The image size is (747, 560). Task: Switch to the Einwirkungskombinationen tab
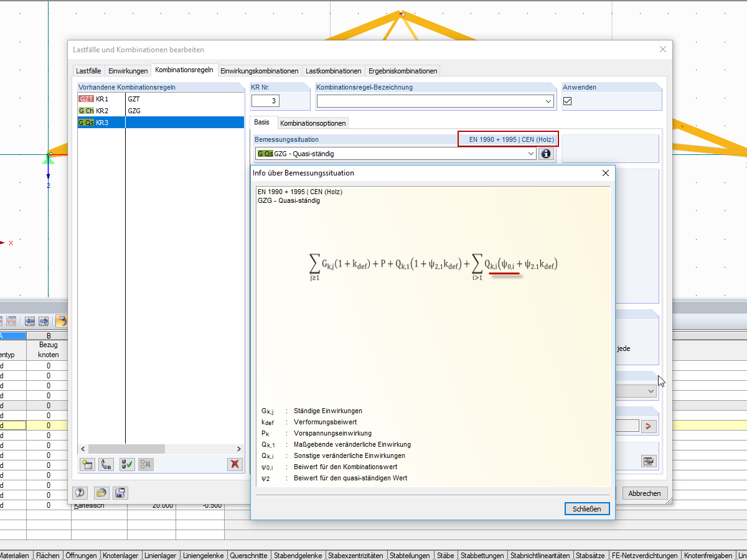260,71
